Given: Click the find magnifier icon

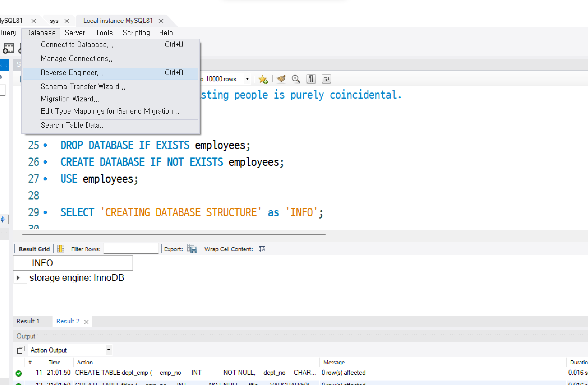Looking at the screenshot, I should tap(296, 79).
